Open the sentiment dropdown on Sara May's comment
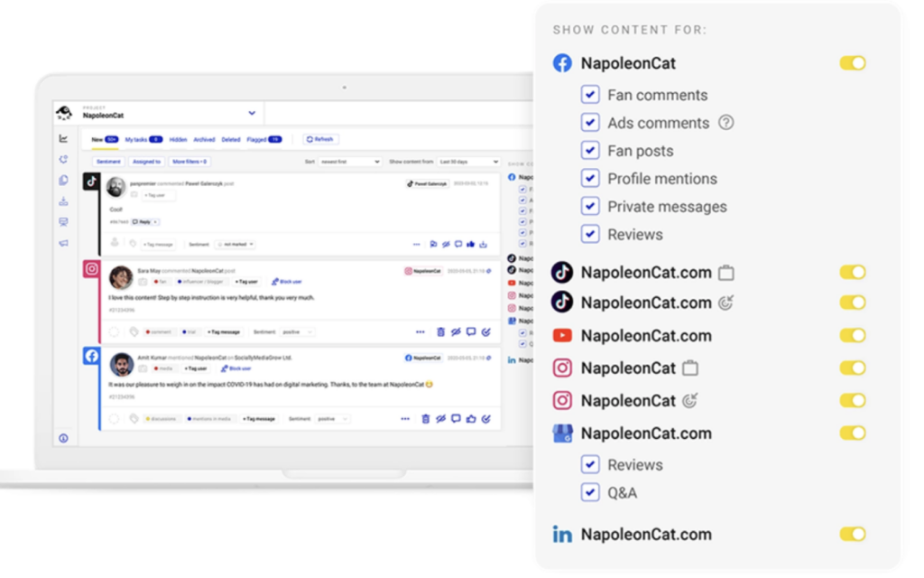 [296, 332]
